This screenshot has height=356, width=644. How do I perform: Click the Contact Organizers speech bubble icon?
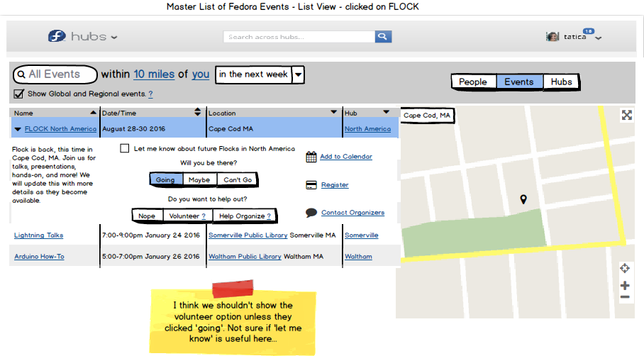click(311, 213)
